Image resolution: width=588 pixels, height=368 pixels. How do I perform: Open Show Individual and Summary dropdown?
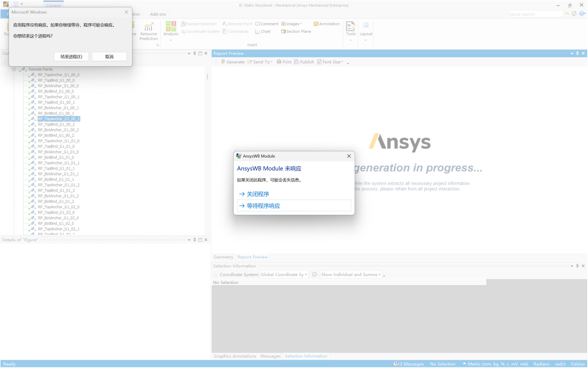click(x=351, y=275)
